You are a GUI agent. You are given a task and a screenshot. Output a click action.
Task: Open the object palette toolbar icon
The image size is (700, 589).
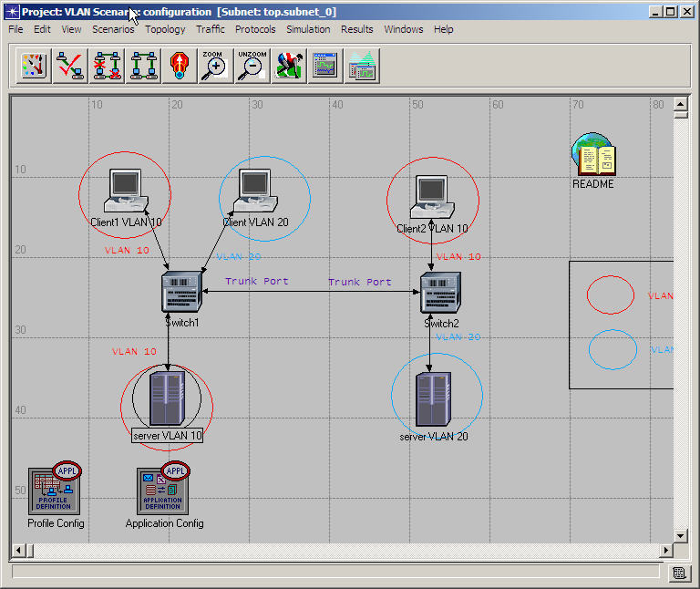pyautogui.click(x=34, y=66)
